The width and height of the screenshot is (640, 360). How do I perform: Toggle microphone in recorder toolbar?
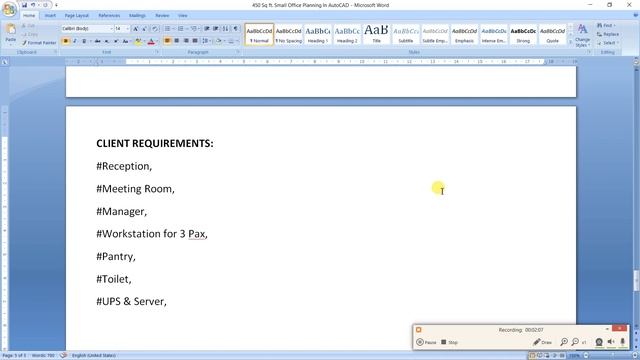(622, 342)
